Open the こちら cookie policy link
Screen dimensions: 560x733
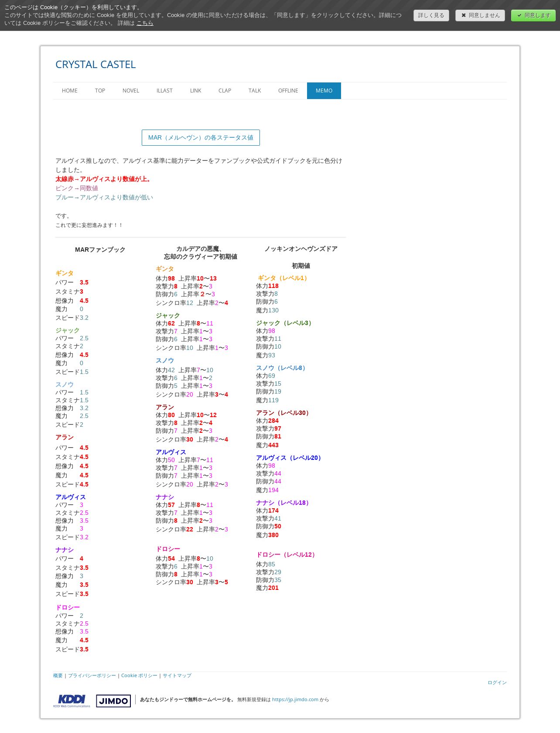pyautogui.click(x=145, y=23)
